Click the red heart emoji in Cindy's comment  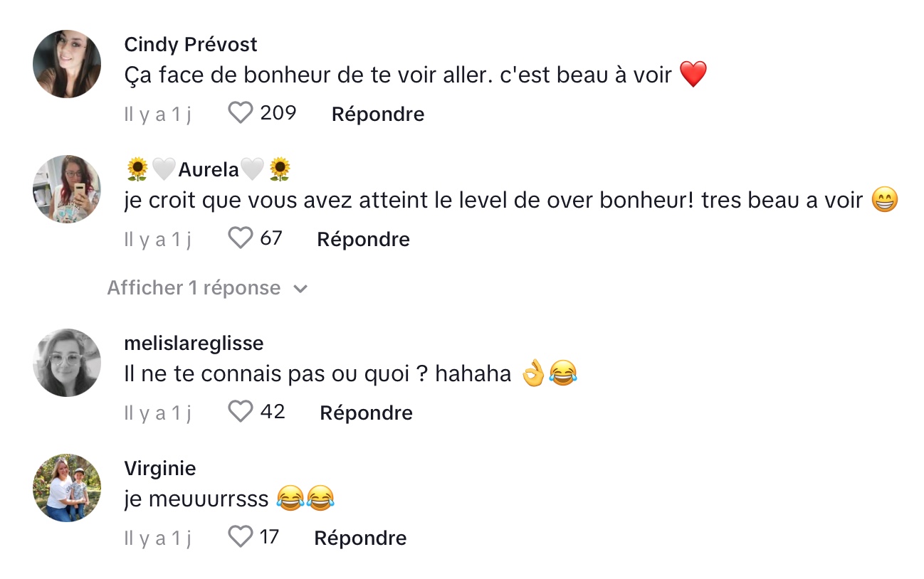[x=693, y=75]
